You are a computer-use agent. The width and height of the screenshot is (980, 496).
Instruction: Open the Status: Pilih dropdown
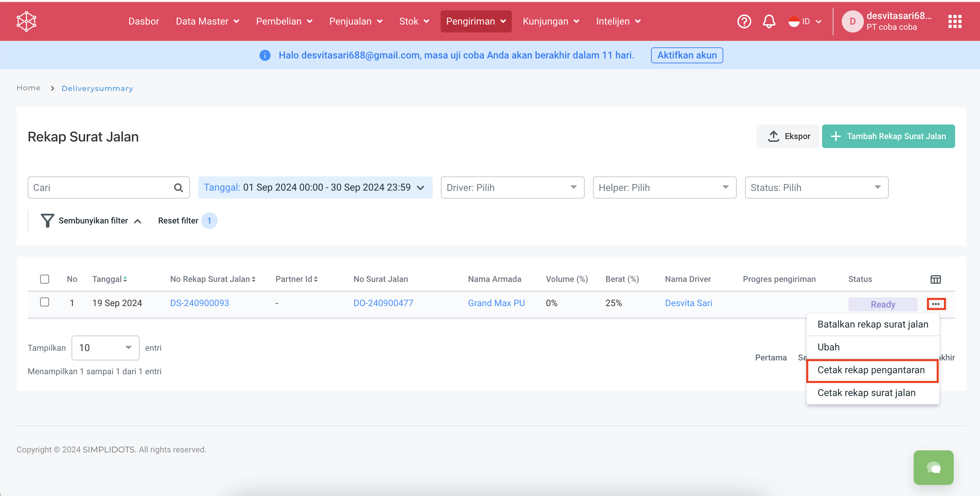(x=816, y=188)
